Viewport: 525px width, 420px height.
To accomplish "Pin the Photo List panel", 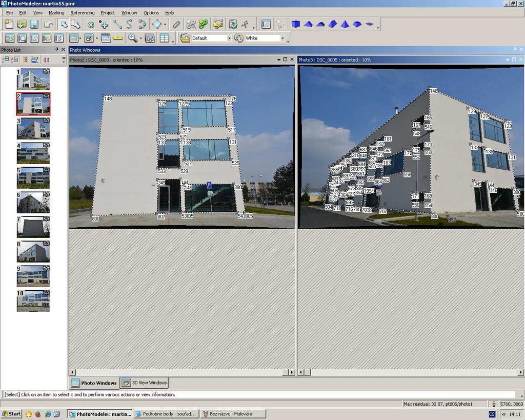I will (57, 50).
